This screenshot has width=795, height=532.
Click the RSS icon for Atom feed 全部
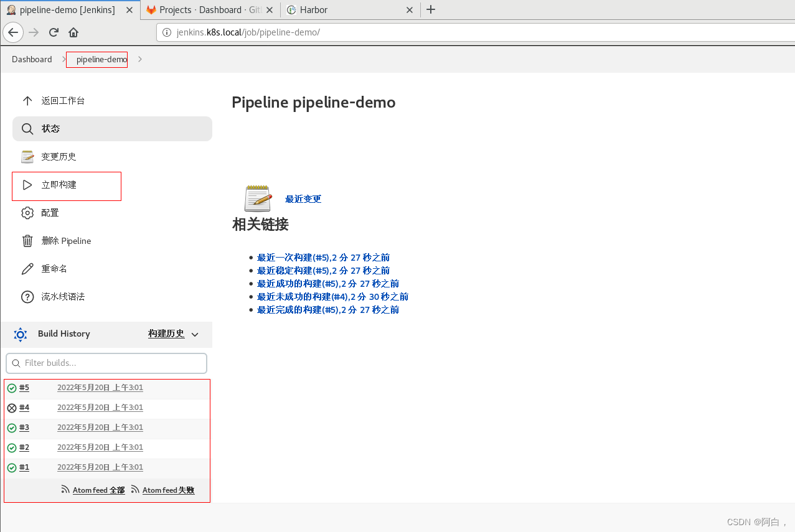[65, 490]
